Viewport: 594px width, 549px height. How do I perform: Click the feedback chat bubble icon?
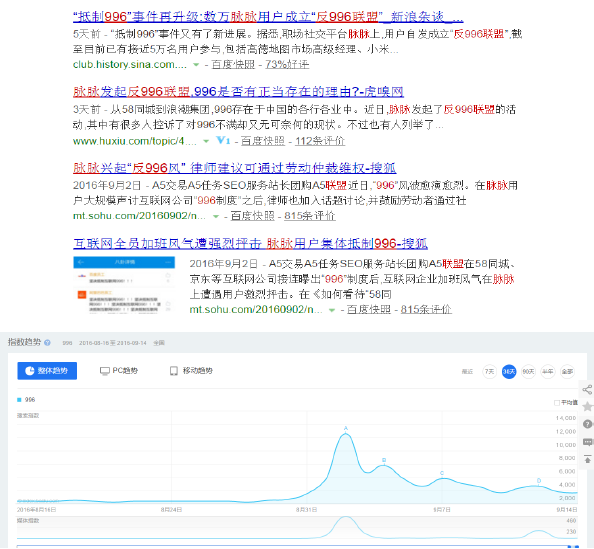[588, 442]
